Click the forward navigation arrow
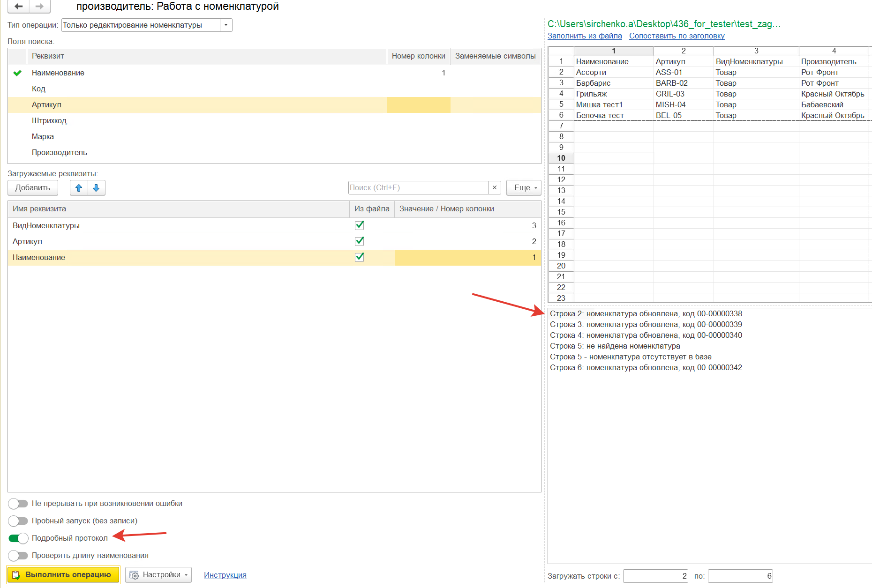The width and height of the screenshot is (872, 588). point(40,6)
